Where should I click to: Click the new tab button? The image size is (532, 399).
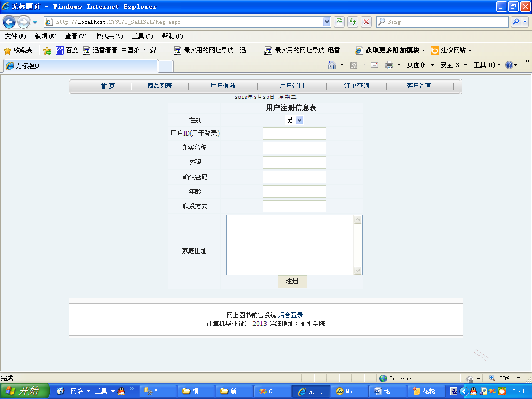[166, 66]
